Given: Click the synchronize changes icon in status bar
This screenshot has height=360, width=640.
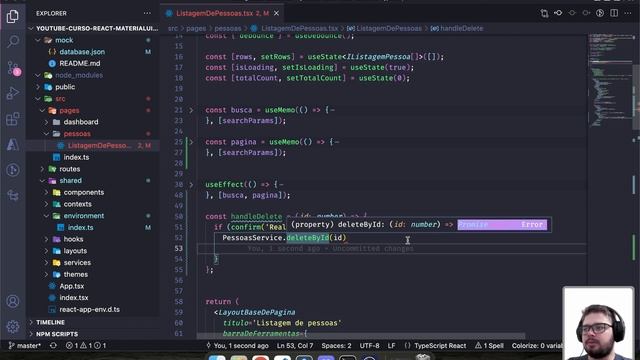Looking at the screenshot, I should [53, 346].
